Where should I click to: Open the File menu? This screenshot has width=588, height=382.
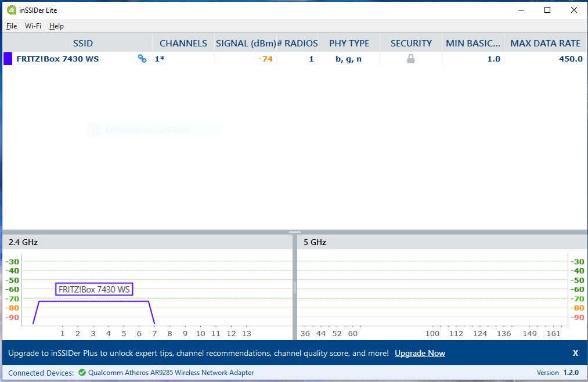pyautogui.click(x=12, y=26)
